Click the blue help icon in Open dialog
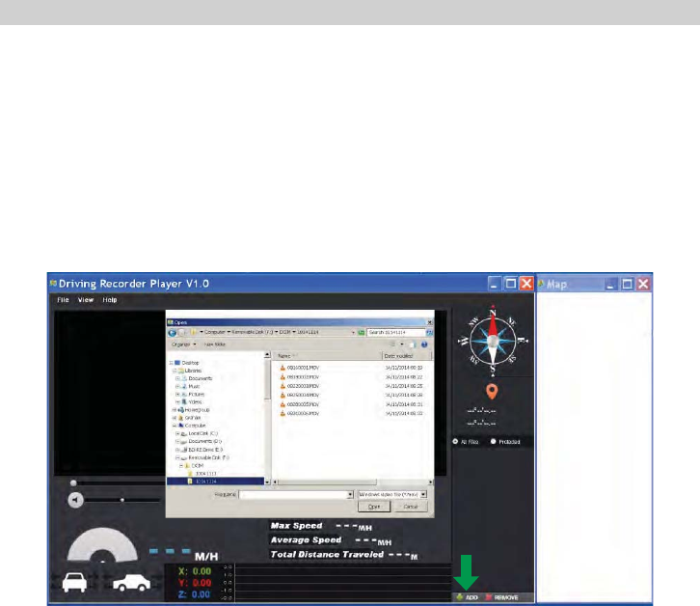Image resolution: width=700 pixels, height=606 pixels. pos(424,344)
